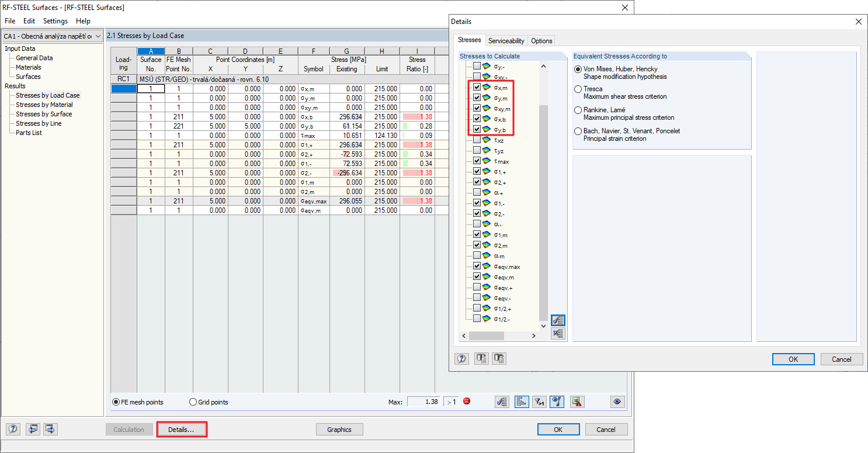
Task: Activate the filter ratios greater than 1 icon
Action: point(539,402)
